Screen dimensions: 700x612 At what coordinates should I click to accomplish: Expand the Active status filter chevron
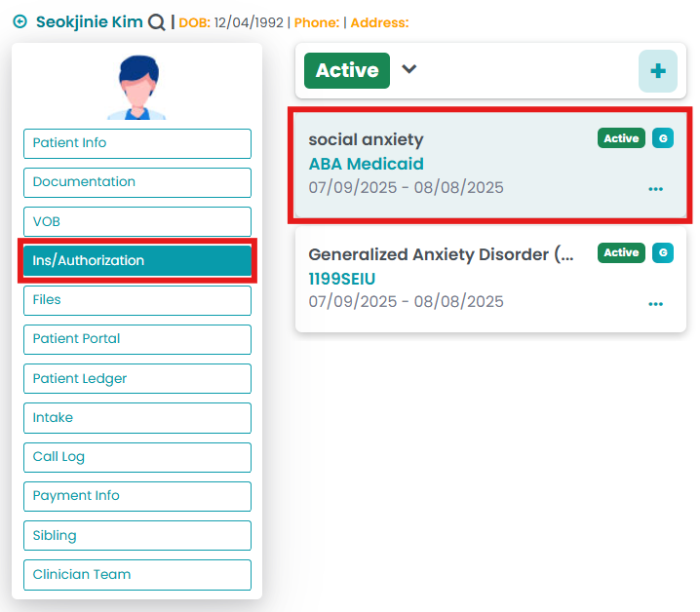(x=408, y=69)
